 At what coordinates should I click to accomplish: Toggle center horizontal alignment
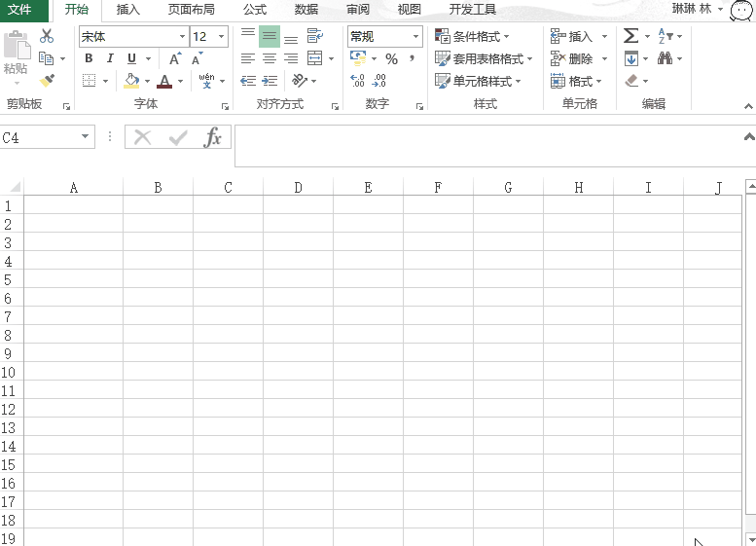pos(270,58)
